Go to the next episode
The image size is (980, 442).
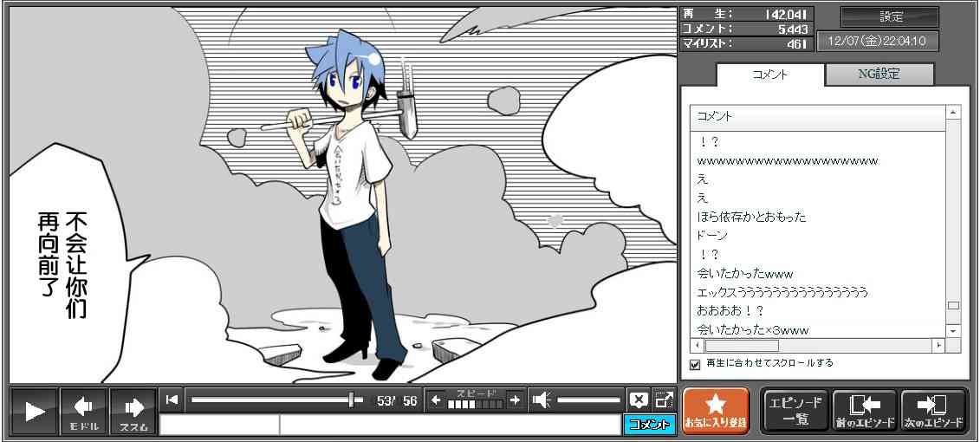(933, 411)
